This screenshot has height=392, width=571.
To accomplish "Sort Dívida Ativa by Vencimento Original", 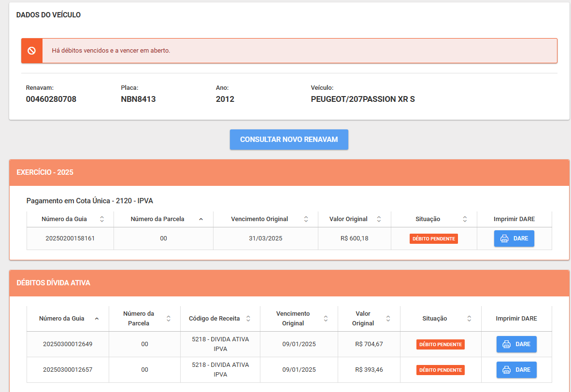I will coord(326,319).
